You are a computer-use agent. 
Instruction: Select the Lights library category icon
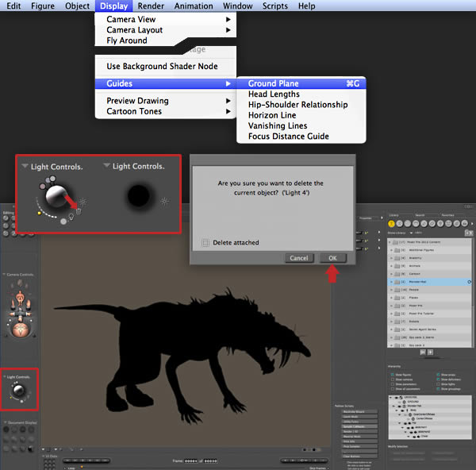(x=440, y=224)
